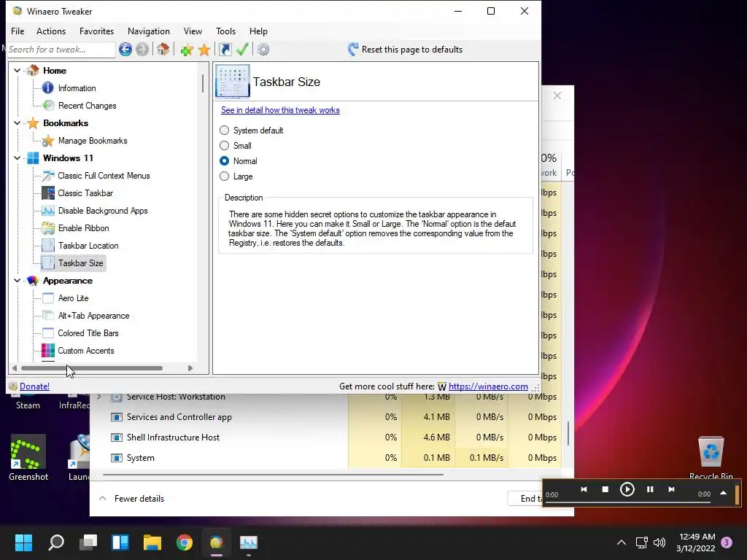Open Google Chrome from the taskbar
Screen dimensions: 747x560
pyautogui.click(x=185, y=542)
